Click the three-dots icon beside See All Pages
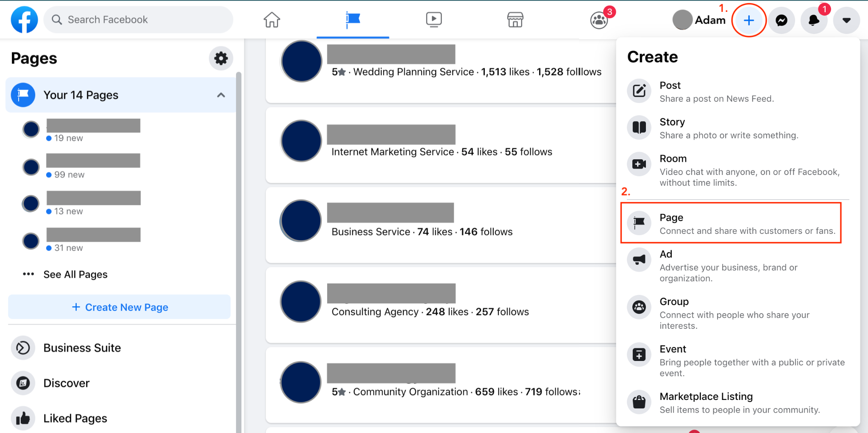The image size is (868, 433). click(x=28, y=274)
